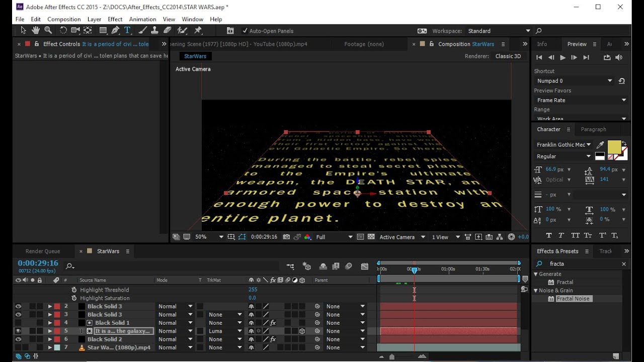This screenshot has width=644, height=362.
Task: Open composition mini-flowchart in timeline
Action: (x=290, y=266)
